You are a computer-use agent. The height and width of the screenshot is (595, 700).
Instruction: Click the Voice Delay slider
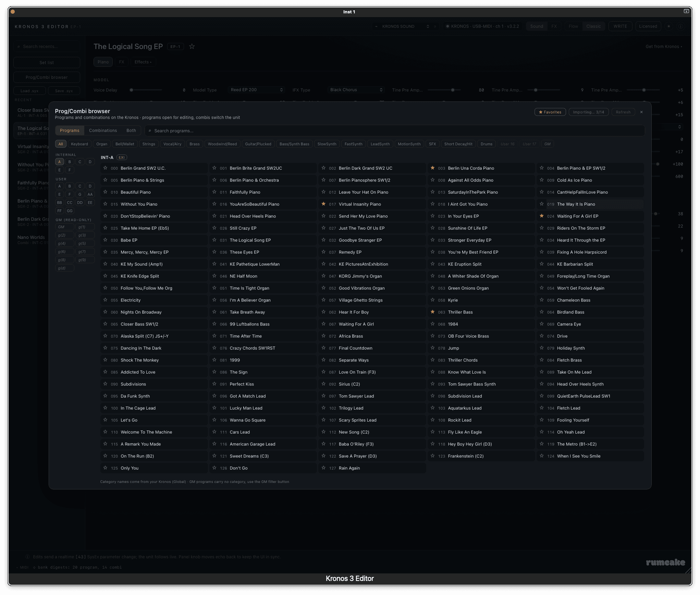[x=146, y=90]
